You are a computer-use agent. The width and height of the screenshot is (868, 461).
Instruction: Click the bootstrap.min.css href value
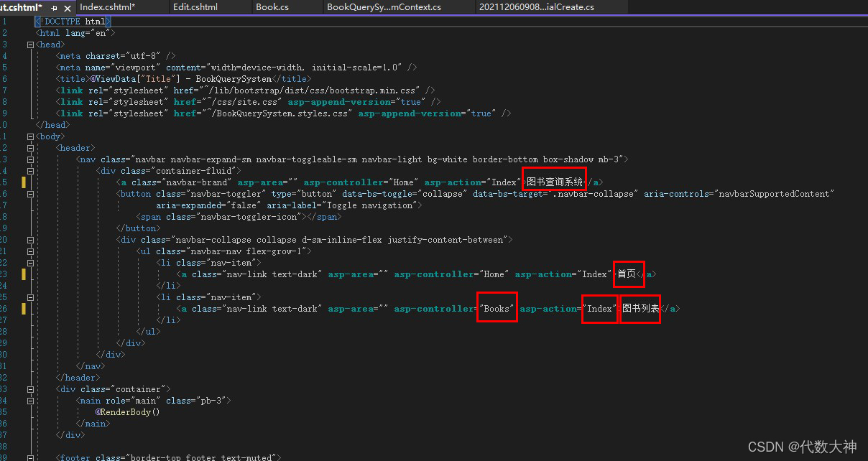[x=311, y=90]
